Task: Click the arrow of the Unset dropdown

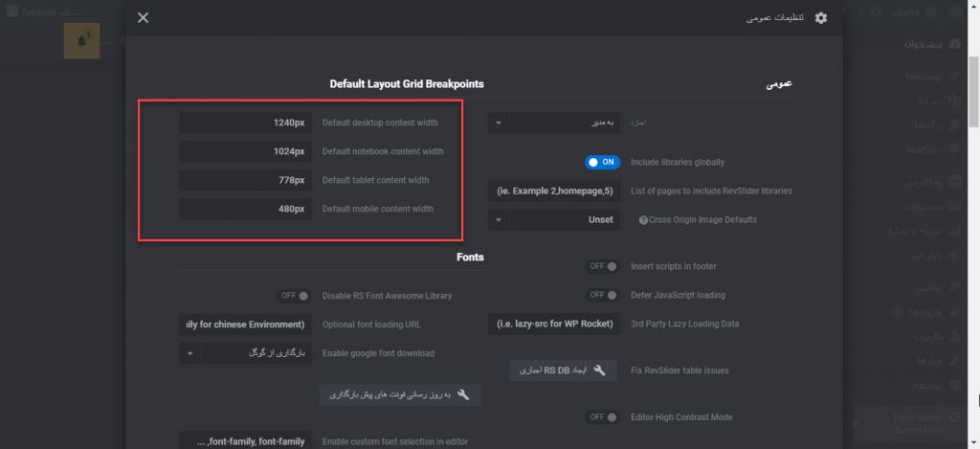Action: 498,220
